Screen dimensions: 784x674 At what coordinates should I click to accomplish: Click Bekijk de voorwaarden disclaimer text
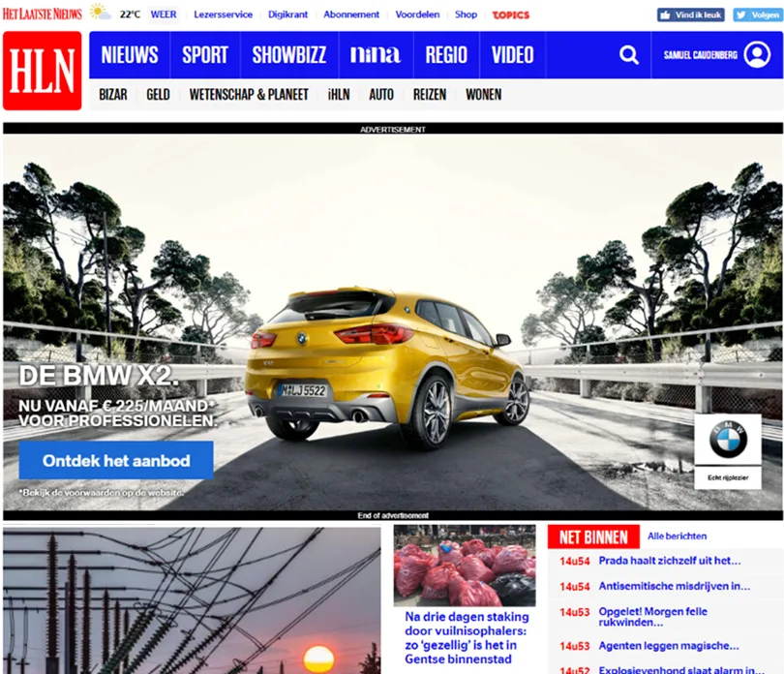[102, 493]
